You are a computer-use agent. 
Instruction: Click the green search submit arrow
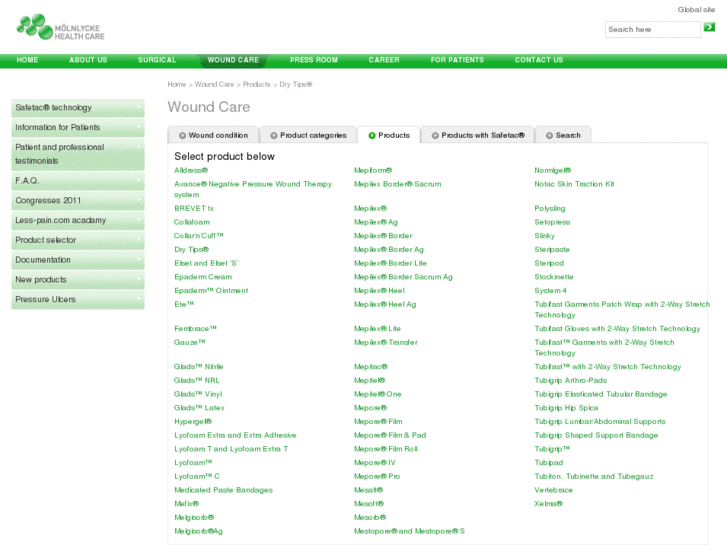[x=709, y=27]
